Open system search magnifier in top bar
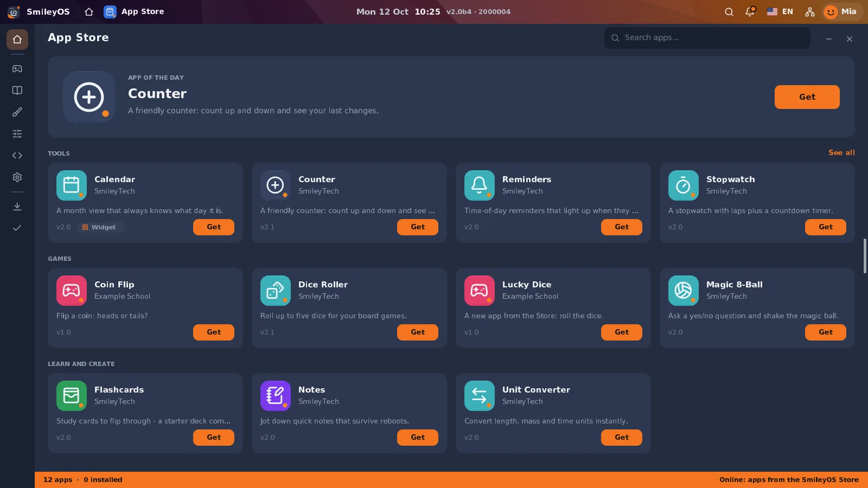 point(729,12)
